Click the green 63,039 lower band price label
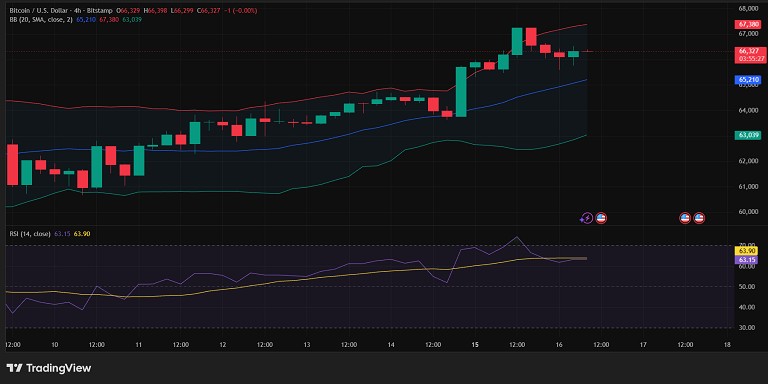 click(749, 135)
